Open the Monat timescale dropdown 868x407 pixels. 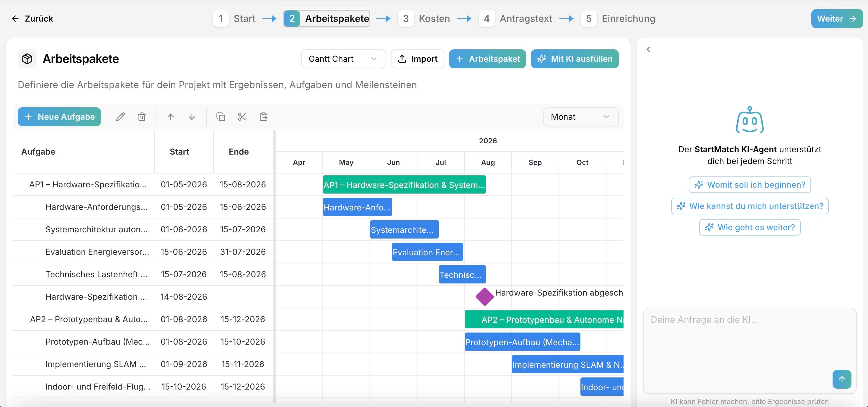580,117
